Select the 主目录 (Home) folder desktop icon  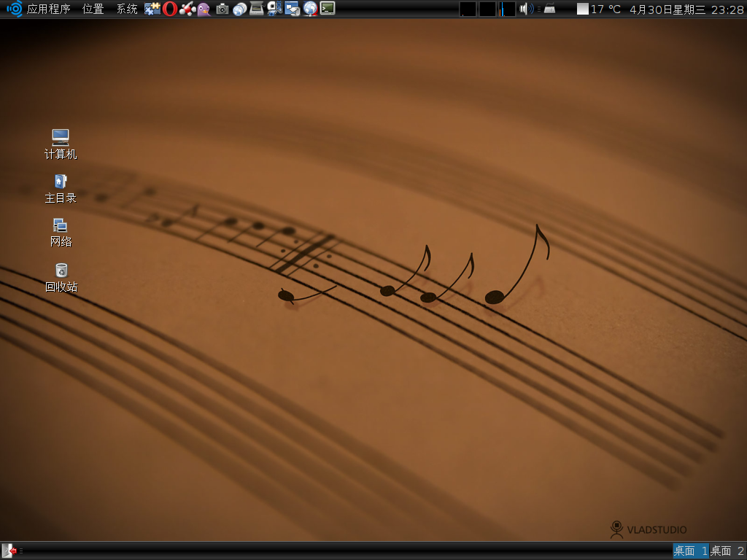coord(61,189)
